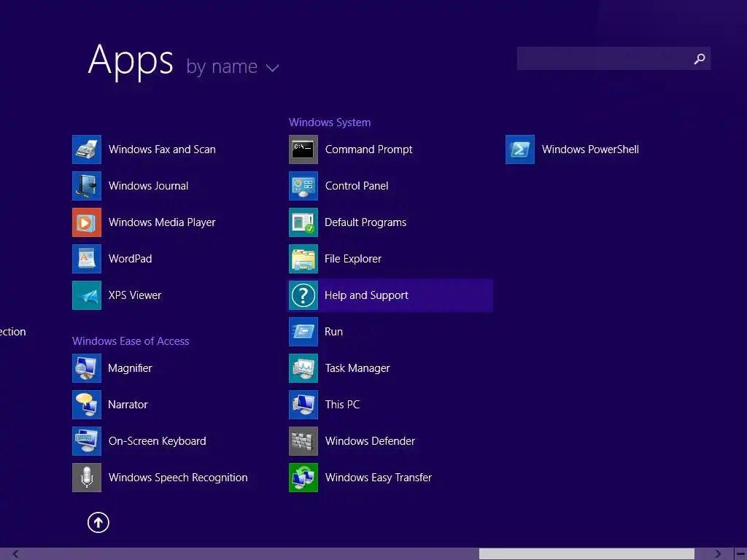Click the scrollbar's right arrow
This screenshot has height=560, width=747.
[717, 554]
